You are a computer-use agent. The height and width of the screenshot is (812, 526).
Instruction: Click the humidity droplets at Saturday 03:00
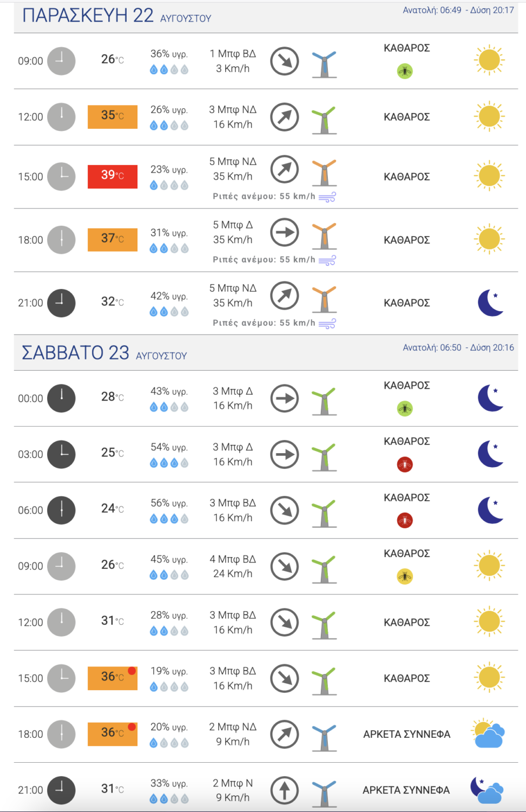pos(169,463)
